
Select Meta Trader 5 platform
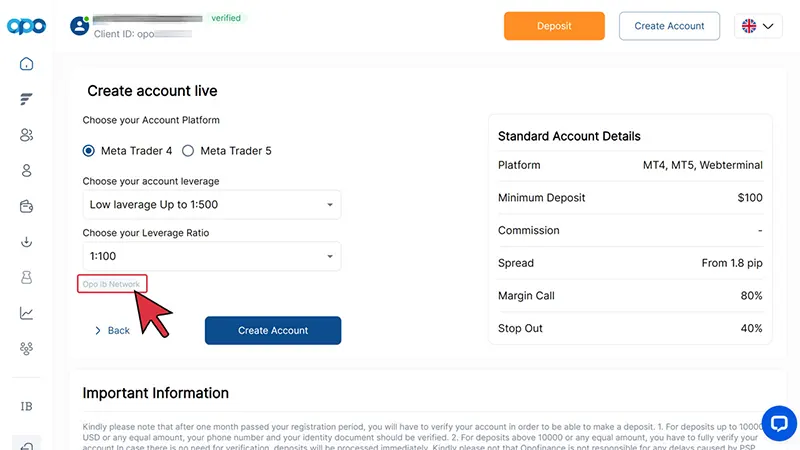click(x=188, y=151)
